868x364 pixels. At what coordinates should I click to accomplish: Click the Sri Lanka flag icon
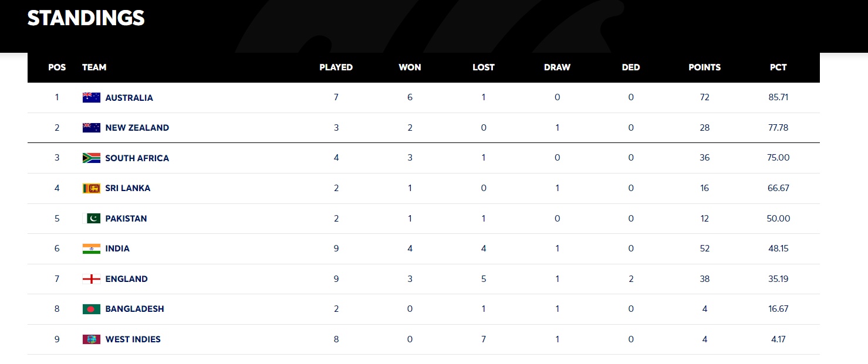pos(92,188)
